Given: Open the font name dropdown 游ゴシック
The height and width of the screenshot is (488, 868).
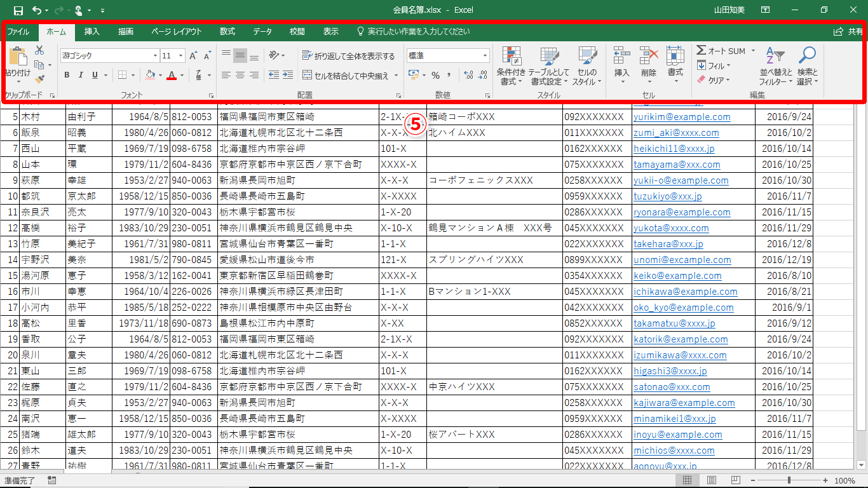Looking at the screenshot, I should pos(154,56).
